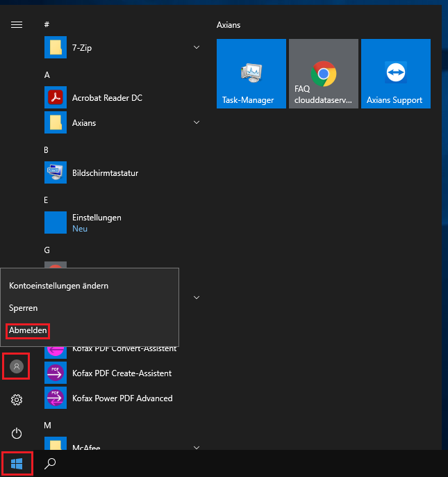The image size is (448, 477).
Task: Jump via the # section header
Action: [x=47, y=24]
